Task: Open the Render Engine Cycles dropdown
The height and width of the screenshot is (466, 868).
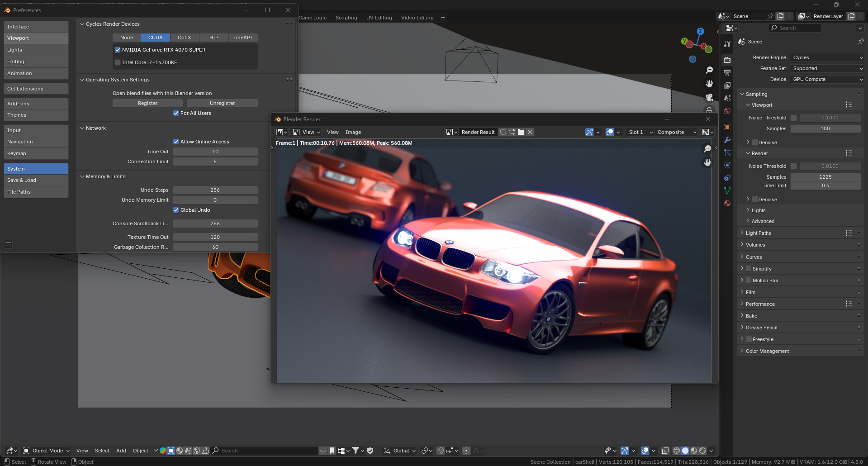Action: coord(827,57)
